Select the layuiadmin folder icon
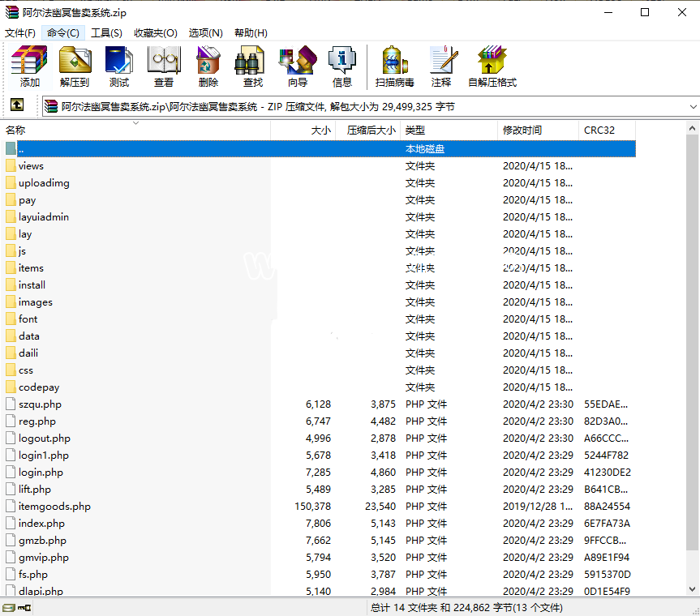 tap(11, 216)
